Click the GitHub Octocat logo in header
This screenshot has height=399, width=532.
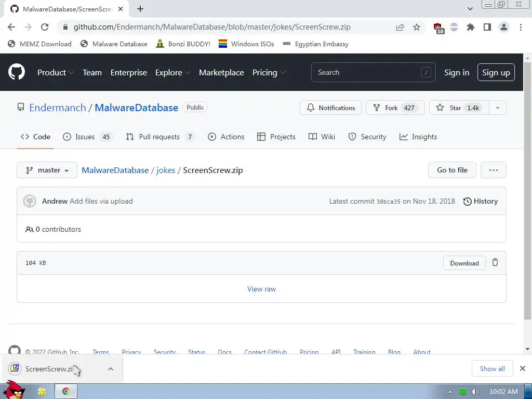(16, 72)
